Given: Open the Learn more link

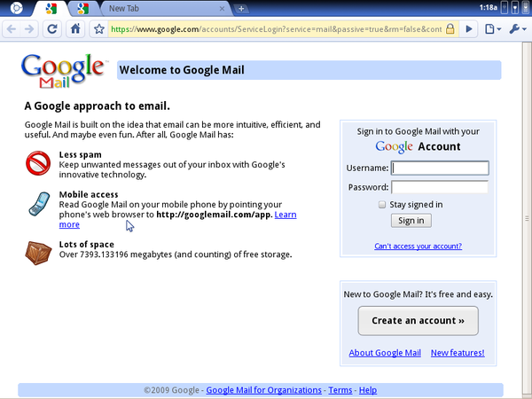Looking at the screenshot, I should 286,215.
